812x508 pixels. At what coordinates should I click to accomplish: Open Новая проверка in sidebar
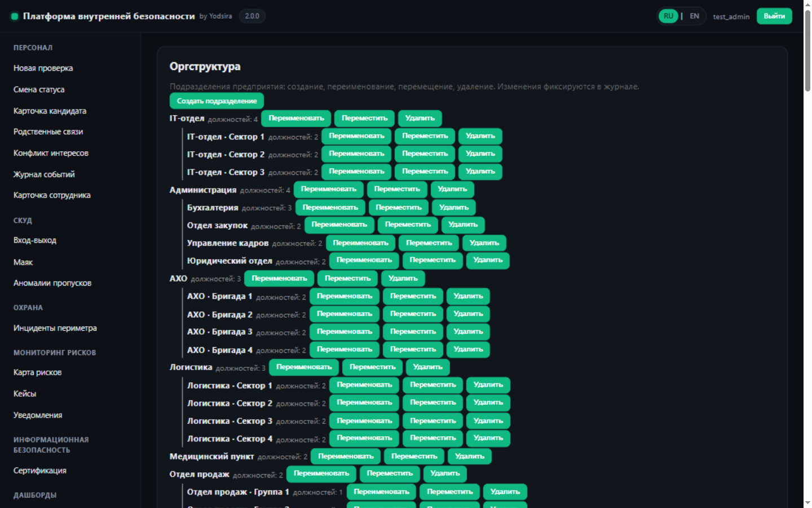tap(43, 68)
